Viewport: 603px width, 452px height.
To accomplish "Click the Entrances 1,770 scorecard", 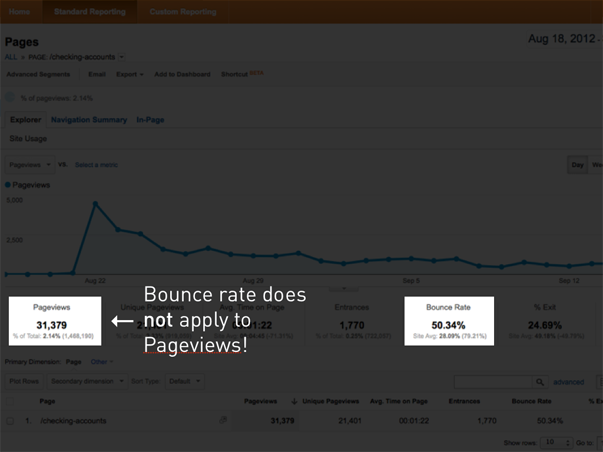I will coord(352,321).
